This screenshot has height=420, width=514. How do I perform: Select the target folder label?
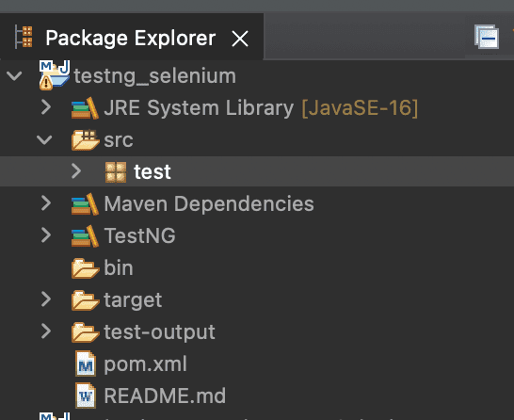(133, 300)
